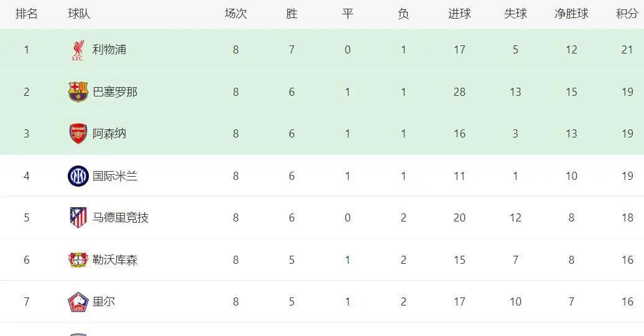
Task: Open the 利物浦 team link
Action: [x=109, y=50]
